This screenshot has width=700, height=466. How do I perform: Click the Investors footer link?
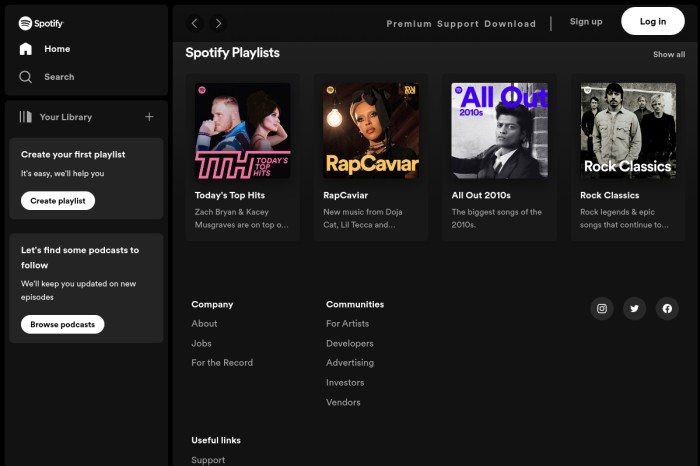click(345, 383)
